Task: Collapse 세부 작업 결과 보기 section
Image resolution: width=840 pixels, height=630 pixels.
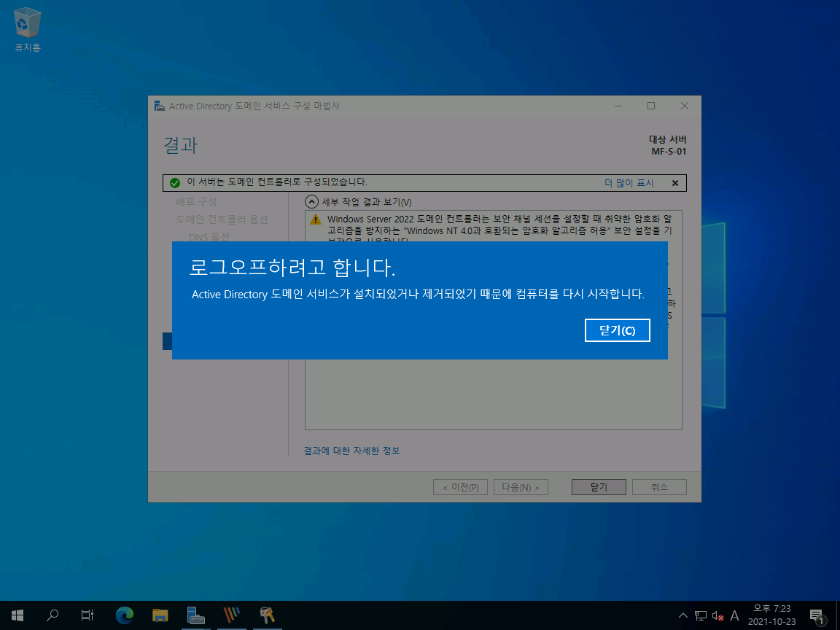Action: (311, 202)
